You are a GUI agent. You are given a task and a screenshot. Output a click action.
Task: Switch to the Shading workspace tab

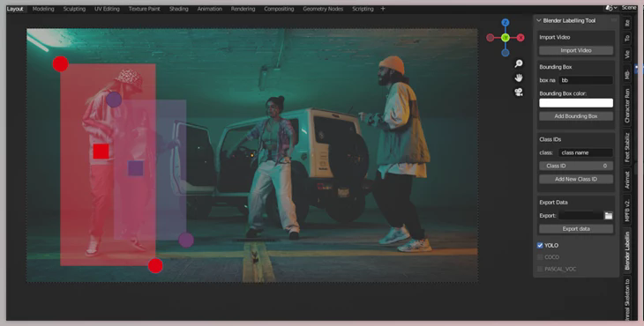tap(179, 9)
